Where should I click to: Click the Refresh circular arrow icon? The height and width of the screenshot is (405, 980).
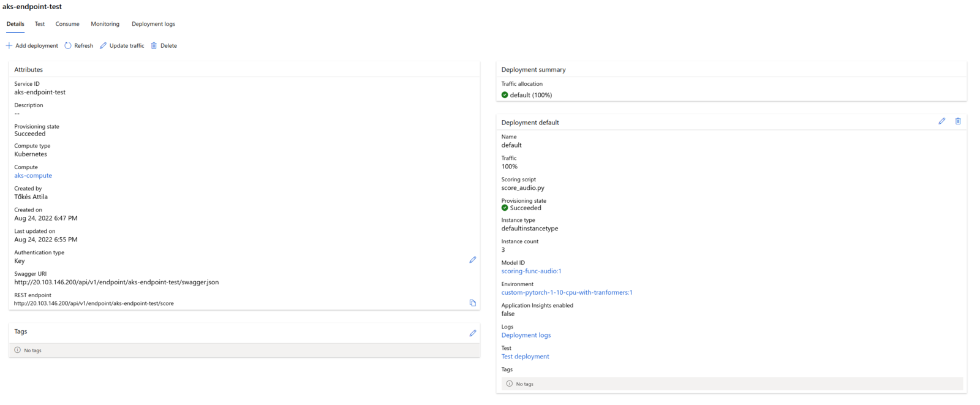click(68, 46)
